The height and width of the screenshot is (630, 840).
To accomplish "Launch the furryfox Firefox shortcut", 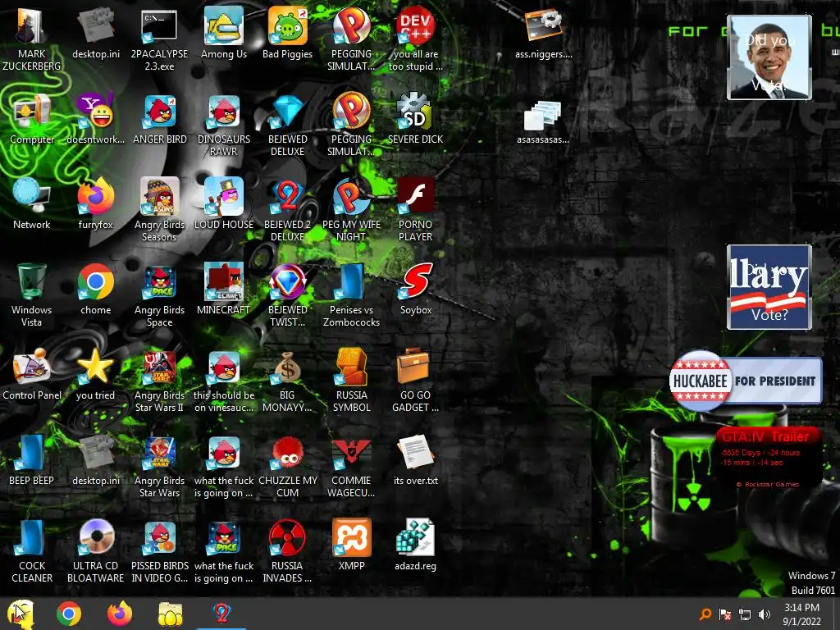I will 95,203.
